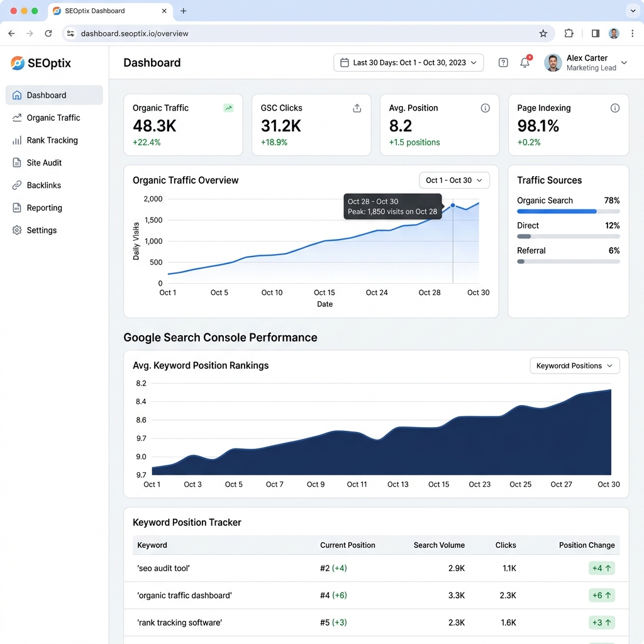Viewport: 644px width, 644px height.
Task: Open a new browser tab with plus
Action: click(x=183, y=11)
